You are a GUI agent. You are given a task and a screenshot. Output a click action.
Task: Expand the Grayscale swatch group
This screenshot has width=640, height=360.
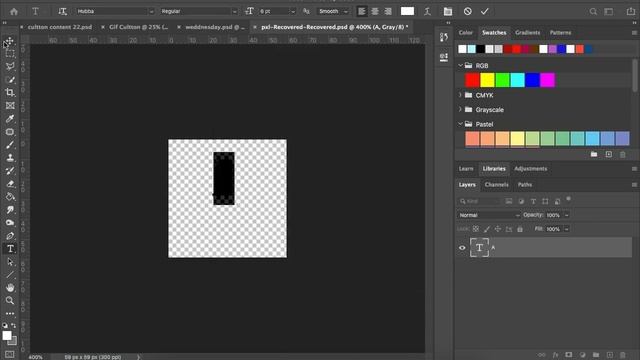point(460,109)
